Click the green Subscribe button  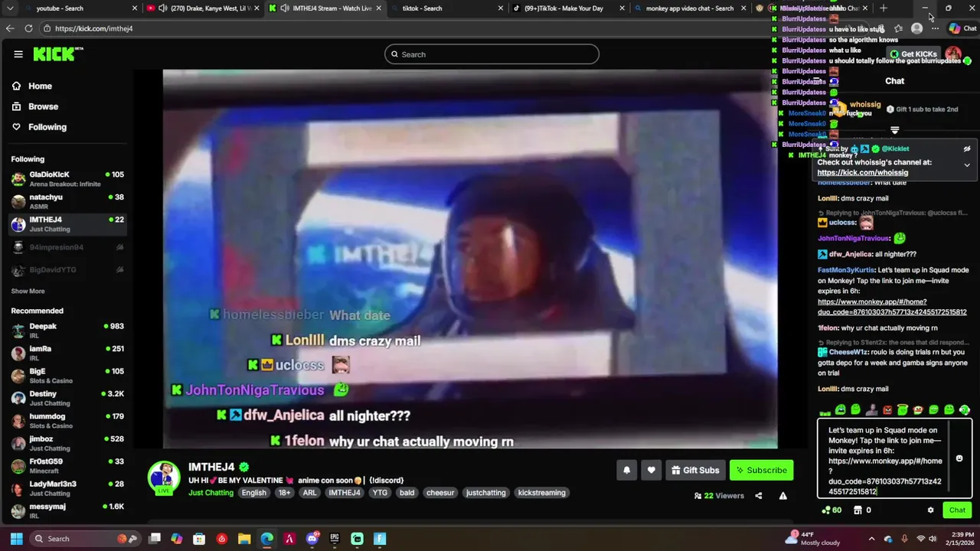(761, 470)
